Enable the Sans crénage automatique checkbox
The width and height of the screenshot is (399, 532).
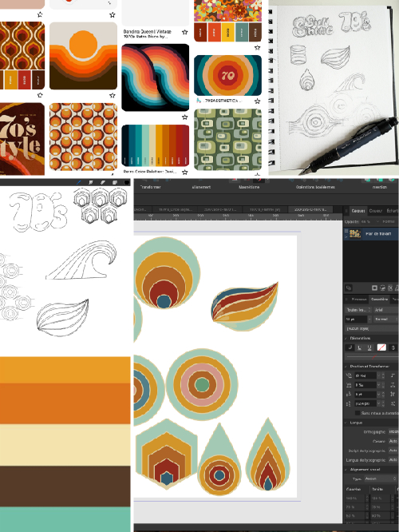[x=358, y=413]
